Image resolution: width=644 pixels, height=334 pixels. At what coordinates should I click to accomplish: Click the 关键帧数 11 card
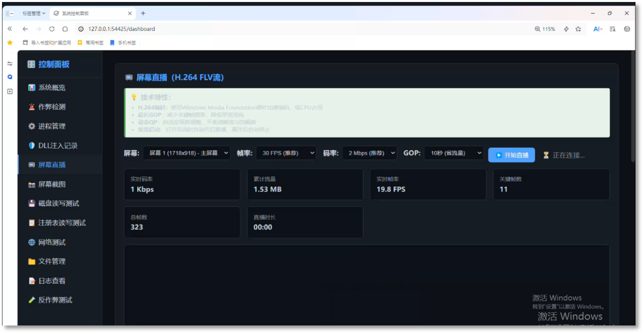point(551,184)
